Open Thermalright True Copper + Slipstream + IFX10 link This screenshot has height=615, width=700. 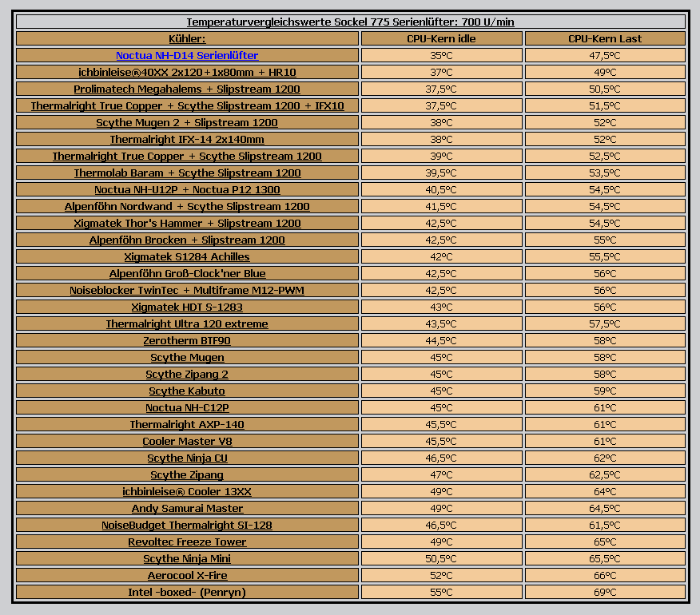[x=187, y=105]
